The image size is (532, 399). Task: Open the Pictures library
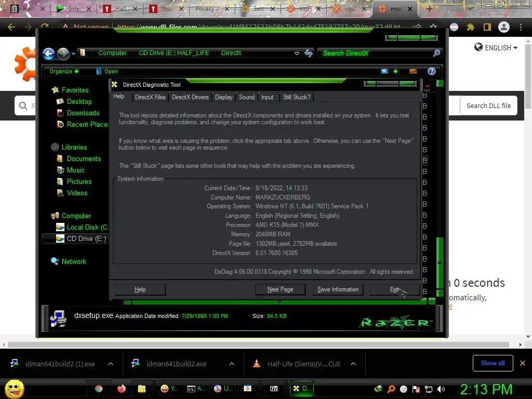click(79, 181)
